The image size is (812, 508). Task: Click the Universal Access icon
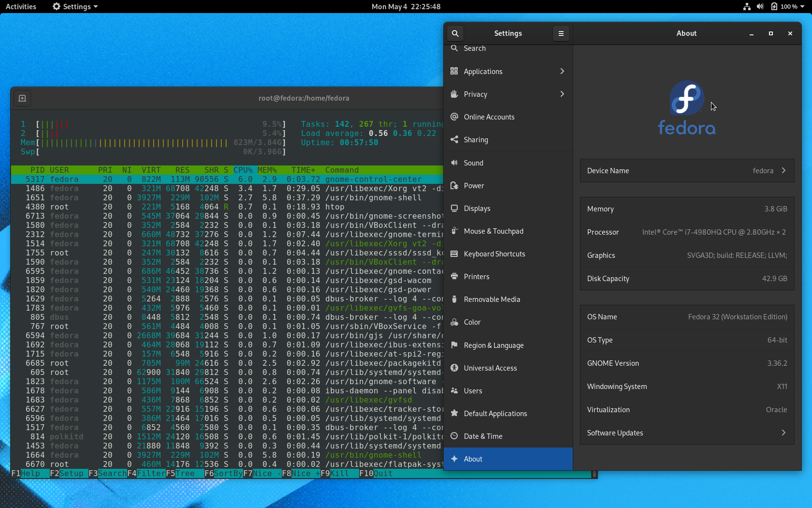click(x=454, y=368)
